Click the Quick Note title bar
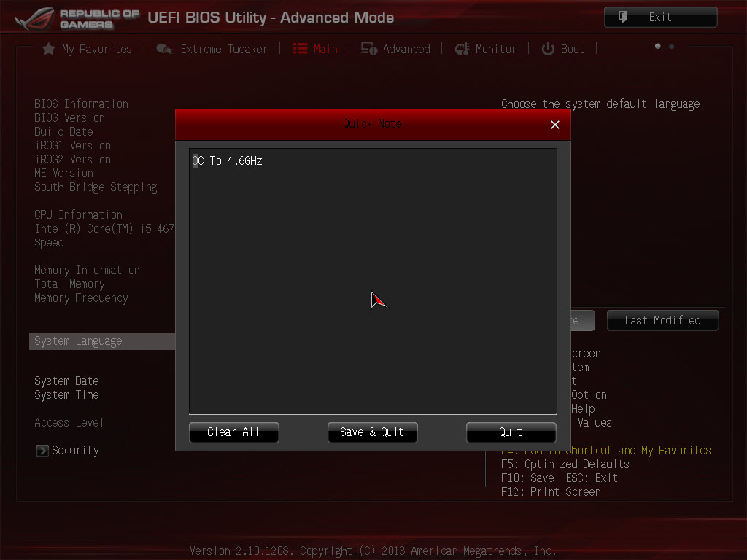Image resolution: width=747 pixels, height=560 pixels. [x=373, y=124]
